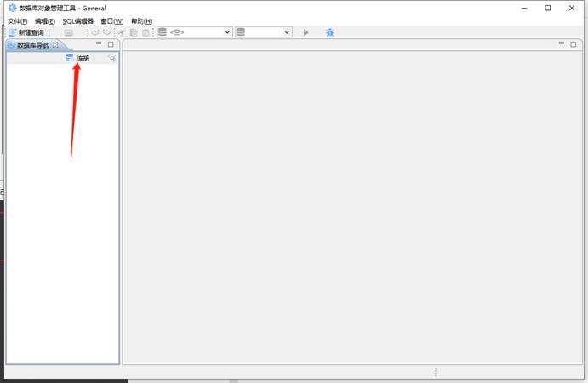This screenshot has height=383, width=588.
Task: Click the redo arrow toolbar icon
Action: click(107, 32)
